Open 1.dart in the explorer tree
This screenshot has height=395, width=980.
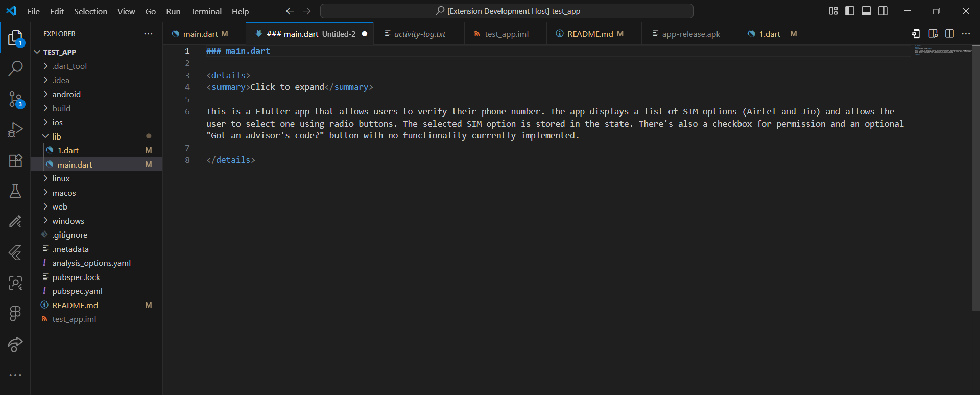pos(97,150)
